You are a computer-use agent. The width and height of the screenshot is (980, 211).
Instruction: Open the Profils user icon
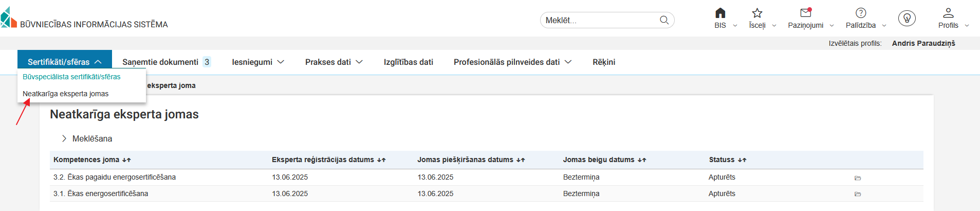click(948, 13)
